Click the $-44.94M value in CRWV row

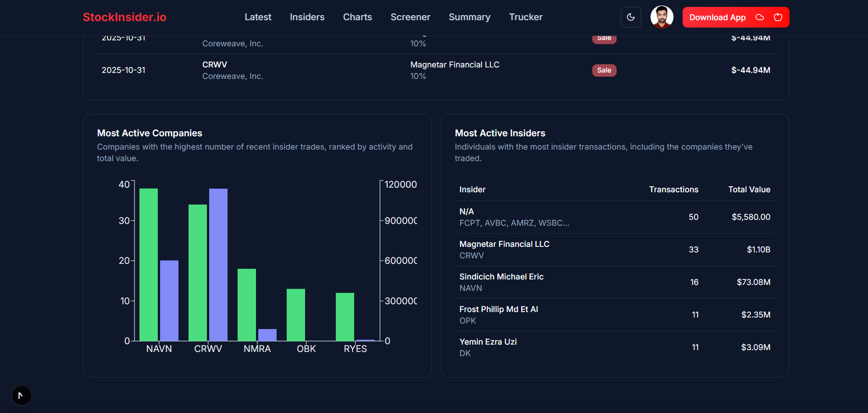click(x=751, y=70)
